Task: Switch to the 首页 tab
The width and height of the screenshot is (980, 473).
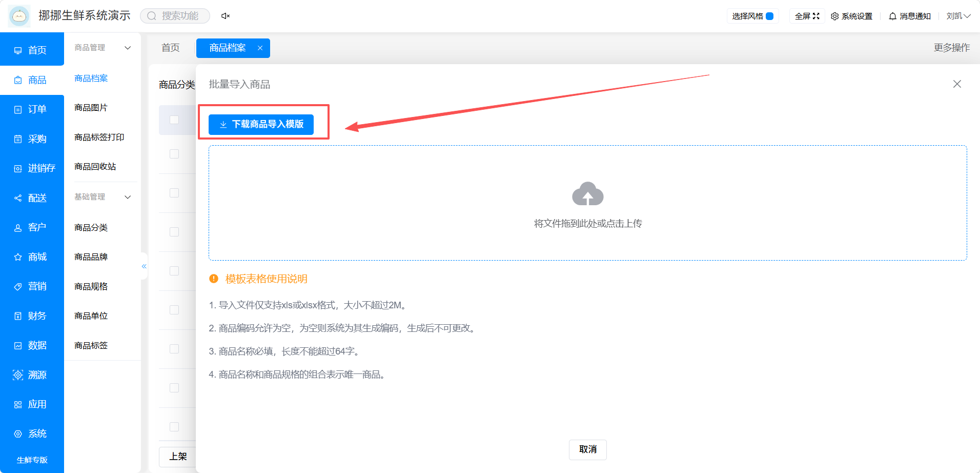Action: pos(171,48)
